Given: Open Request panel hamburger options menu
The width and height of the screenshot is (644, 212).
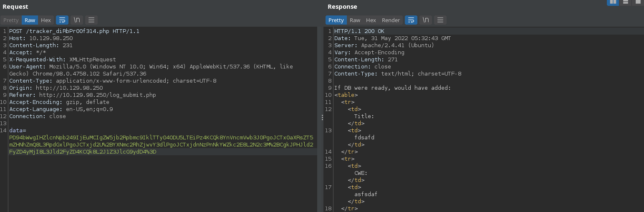Looking at the screenshot, I should [91, 20].
